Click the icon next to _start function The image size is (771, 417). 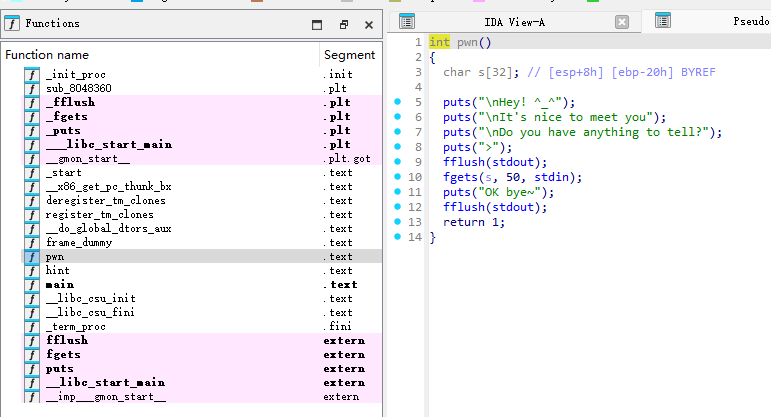(31, 173)
